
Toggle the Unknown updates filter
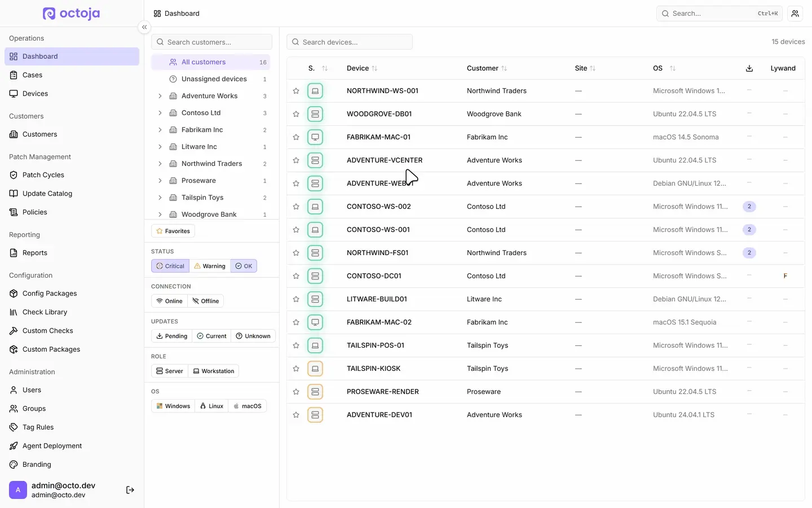(x=253, y=336)
